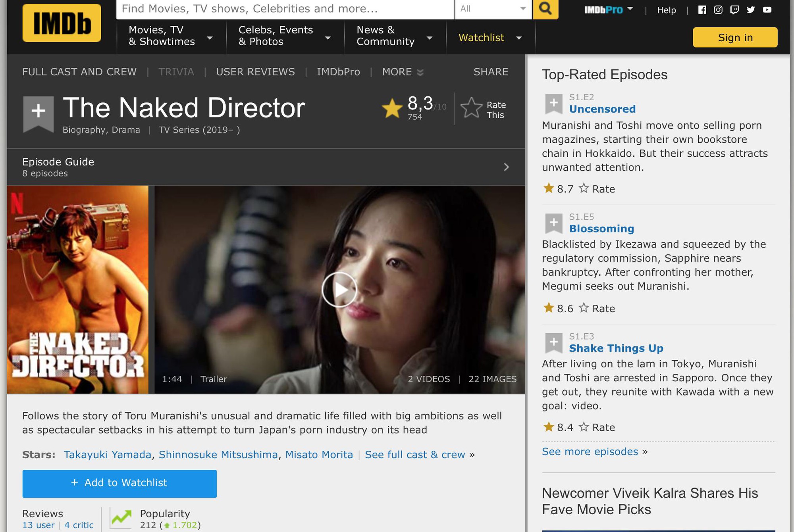Open the Uncensored episode link

(x=602, y=109)
